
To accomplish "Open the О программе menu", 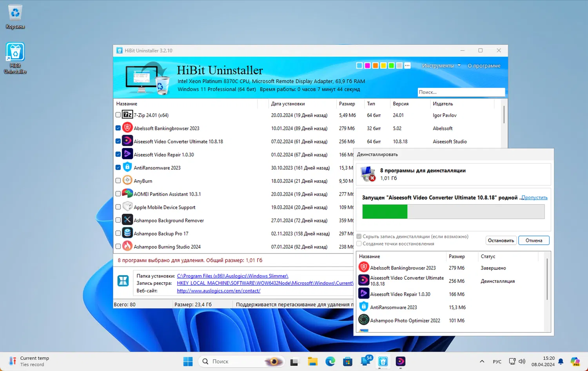I will pos(484,66).
